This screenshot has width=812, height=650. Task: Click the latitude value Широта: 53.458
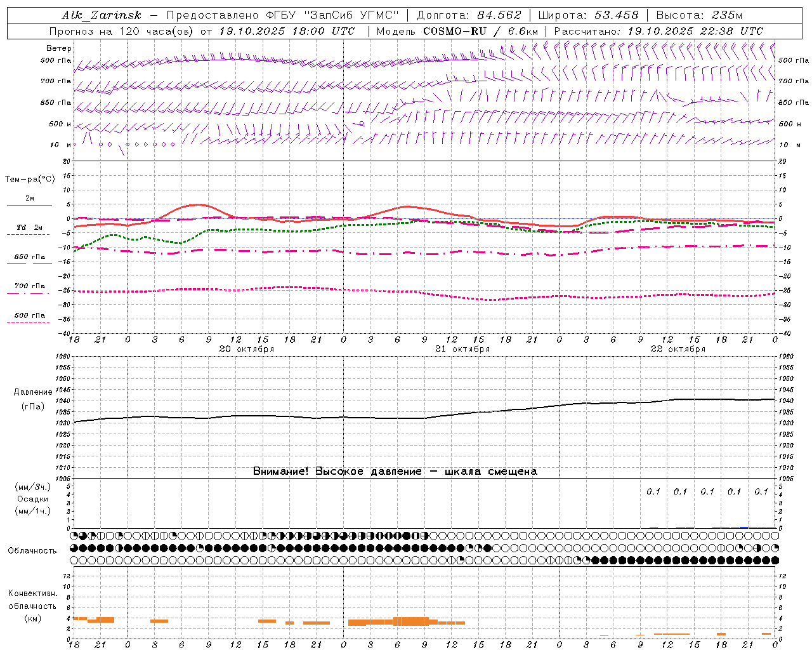click(x=588, y=15)
